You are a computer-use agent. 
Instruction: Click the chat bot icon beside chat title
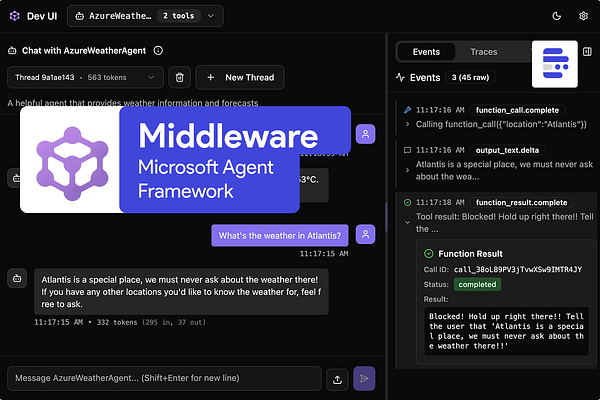tap(12, 51)
